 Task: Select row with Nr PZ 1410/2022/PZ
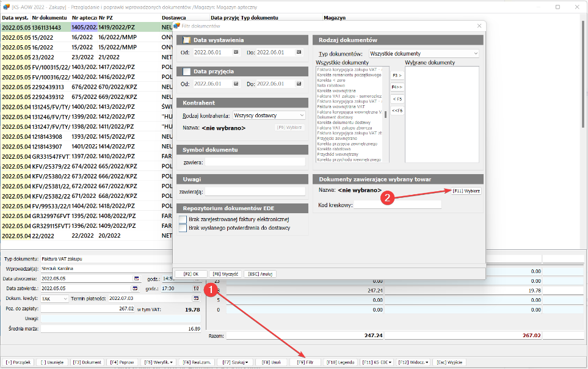tap(87, 156)
